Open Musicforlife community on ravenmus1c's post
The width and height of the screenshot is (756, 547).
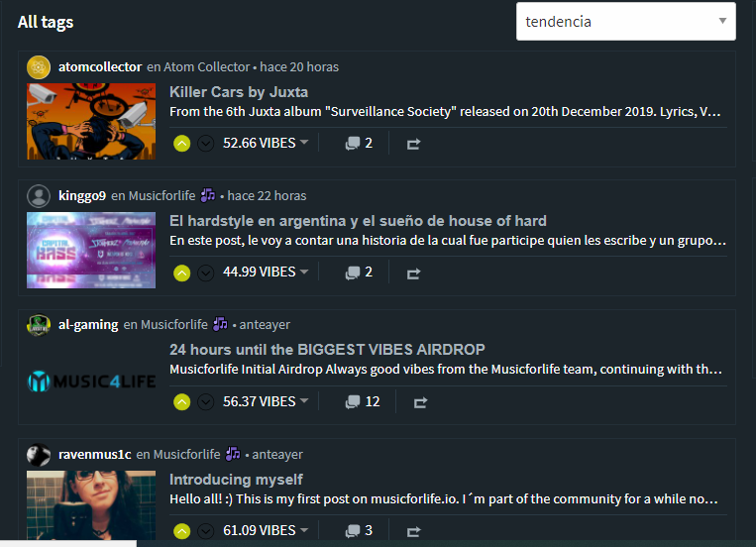(186, 455)
